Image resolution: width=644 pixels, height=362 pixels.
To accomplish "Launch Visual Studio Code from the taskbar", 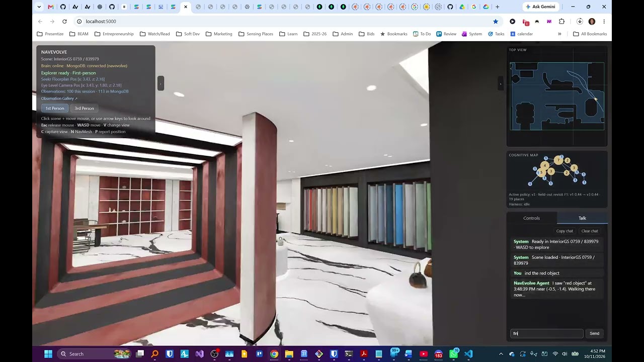I will point(468,354).
